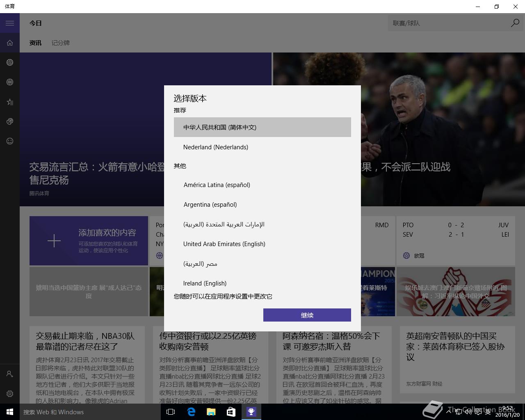Viewport: 525px width, 420px height.
Task: Click the smiley feedback icon
Action: [x=10, y=141]
